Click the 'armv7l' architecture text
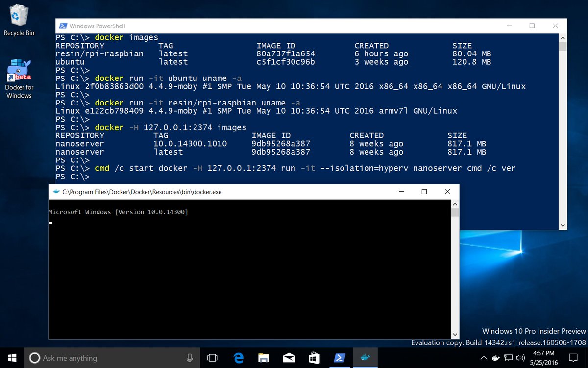The width and height of the screenshot is (588, 368). click(x=393, y=111)
